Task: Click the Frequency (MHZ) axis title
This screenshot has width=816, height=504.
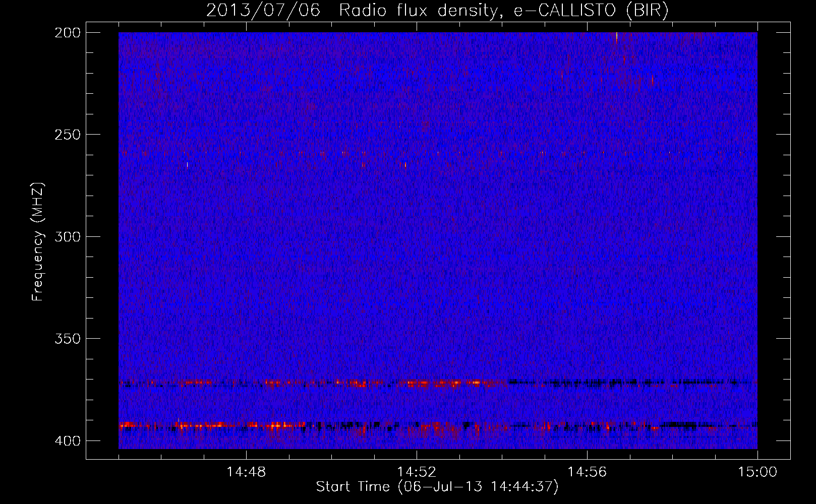Action: [x=38, y=242]
